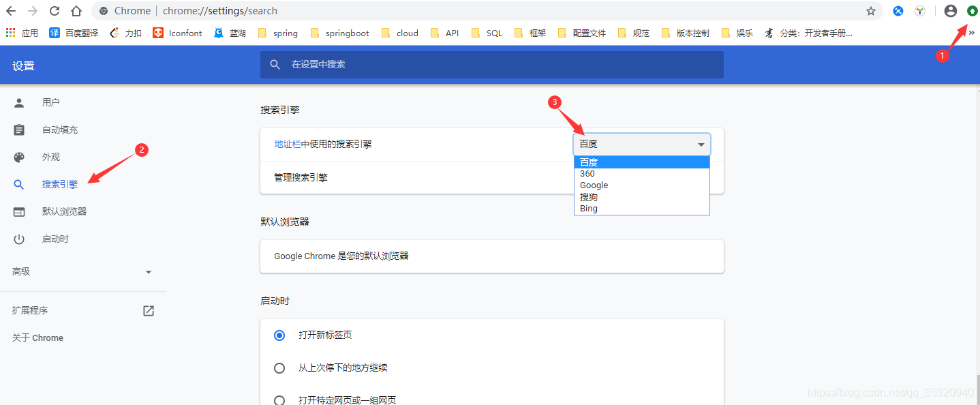Screen dimensions: 980x405
Task: Open the Iconfont bookmark
Action: (x=177, y=33)
